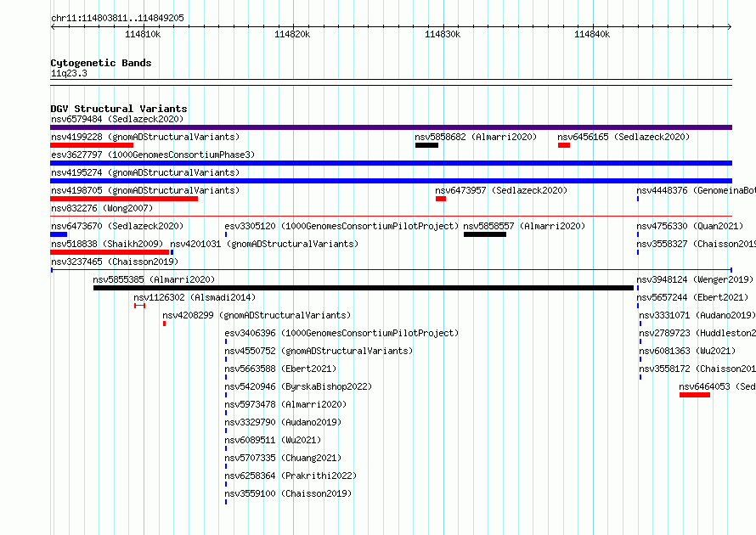Select the purple nsv6579484 variant bar
The image size is (756, 535).
click(391, 127)
